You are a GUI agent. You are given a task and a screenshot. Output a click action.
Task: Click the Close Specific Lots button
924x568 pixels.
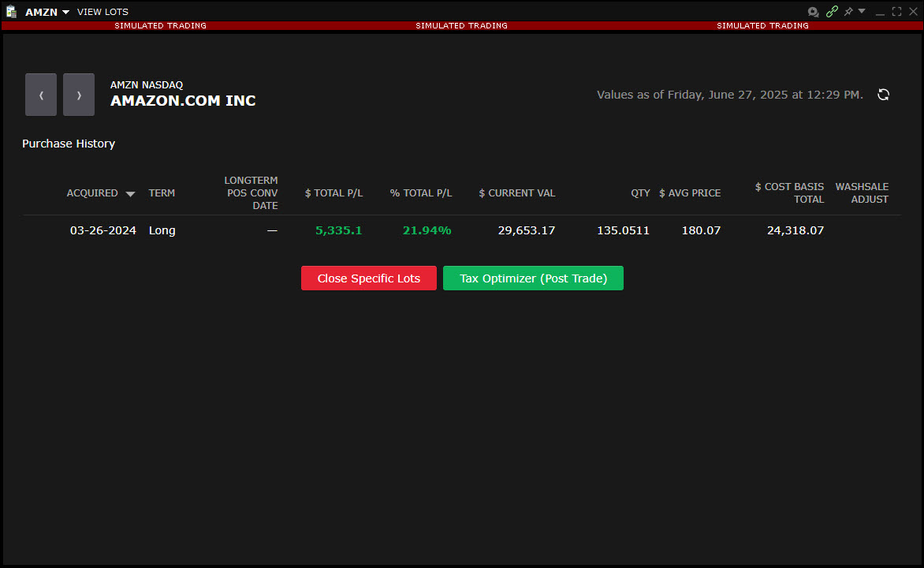click(369, 278)
